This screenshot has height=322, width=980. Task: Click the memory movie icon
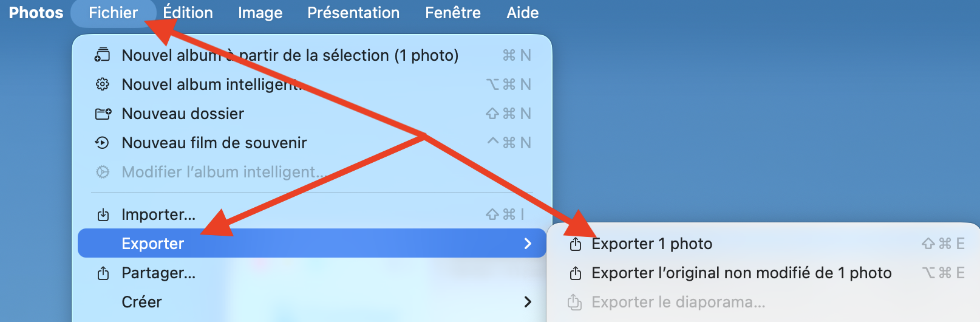point(103,143)
